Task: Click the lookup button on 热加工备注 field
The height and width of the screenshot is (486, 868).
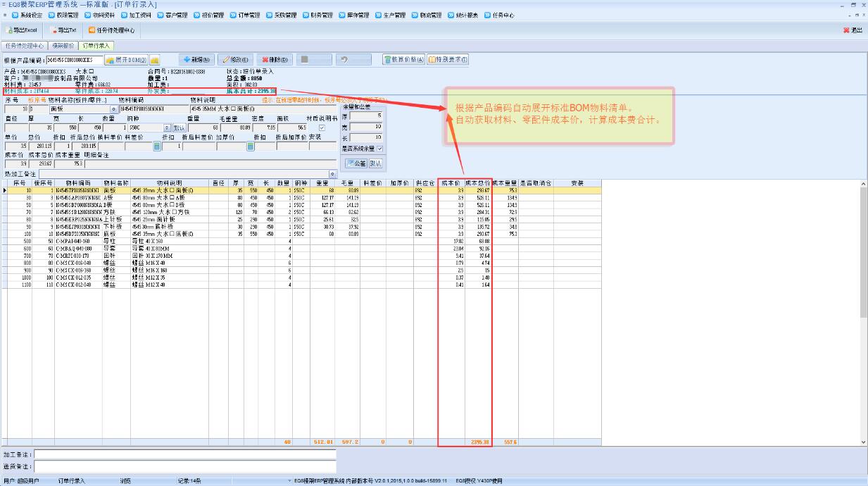Action: point(334,174)
